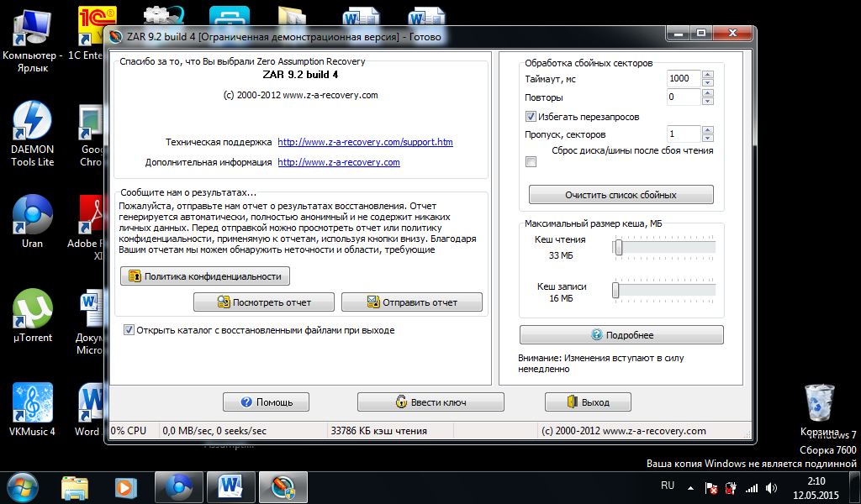The width and height of the screenshot is (861, 504).
Task: Adjust the Кеш записи slider
Action: coord(615,291)
